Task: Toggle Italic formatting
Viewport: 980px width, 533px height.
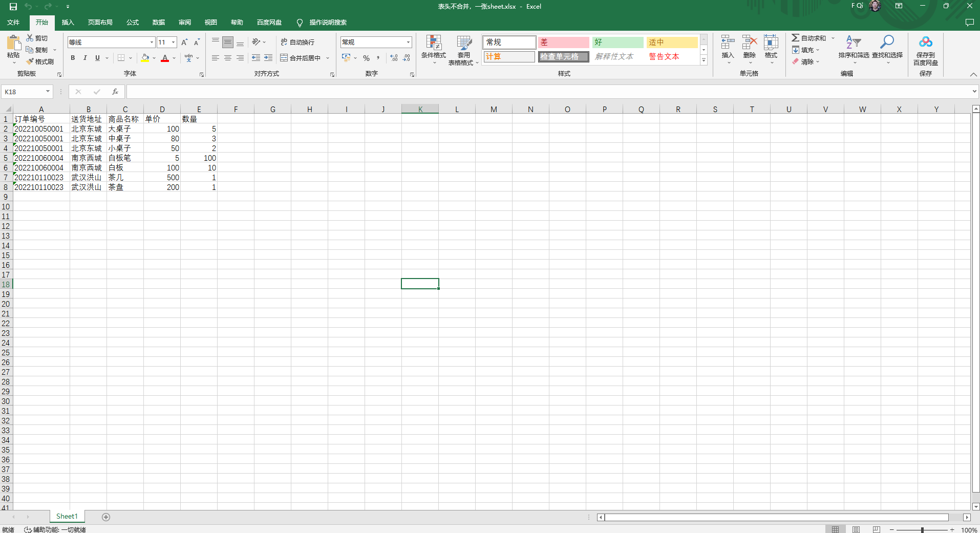Action: pos(85,58)
